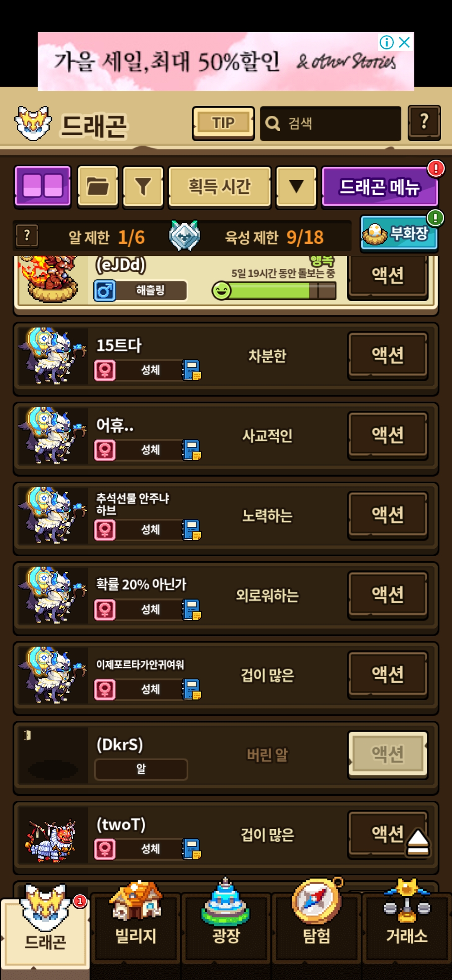Screen dimensions: 452x980
Task: Toggle sort direction with the triangle arrow
Action: [x=296, y=186]
